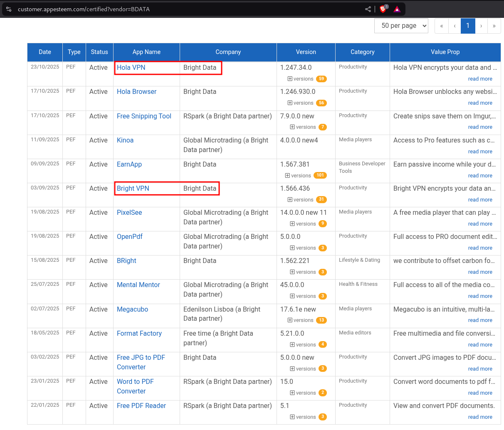Click the share icon in address bar
The image size is (504, 430).
pos(368,9)
